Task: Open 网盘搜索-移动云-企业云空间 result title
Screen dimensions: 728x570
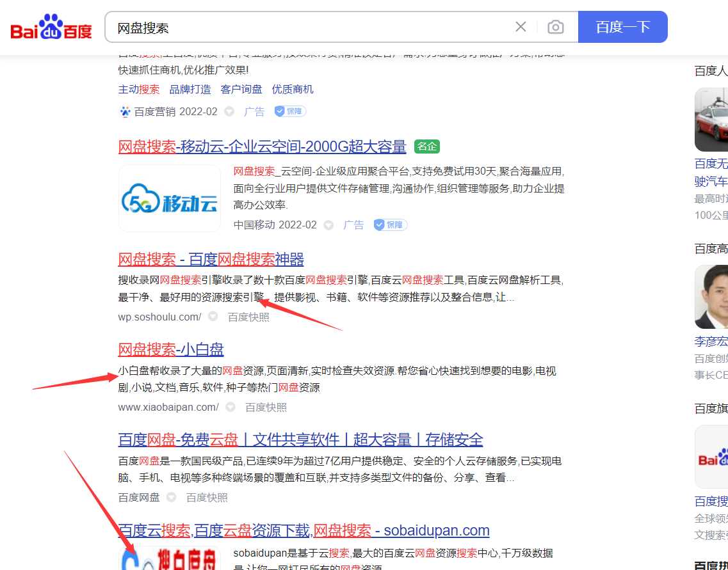Action: (262, 146)
